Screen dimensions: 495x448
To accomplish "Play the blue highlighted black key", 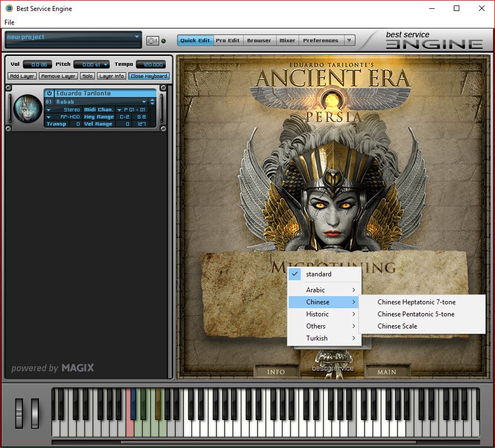I will point(133,404).
